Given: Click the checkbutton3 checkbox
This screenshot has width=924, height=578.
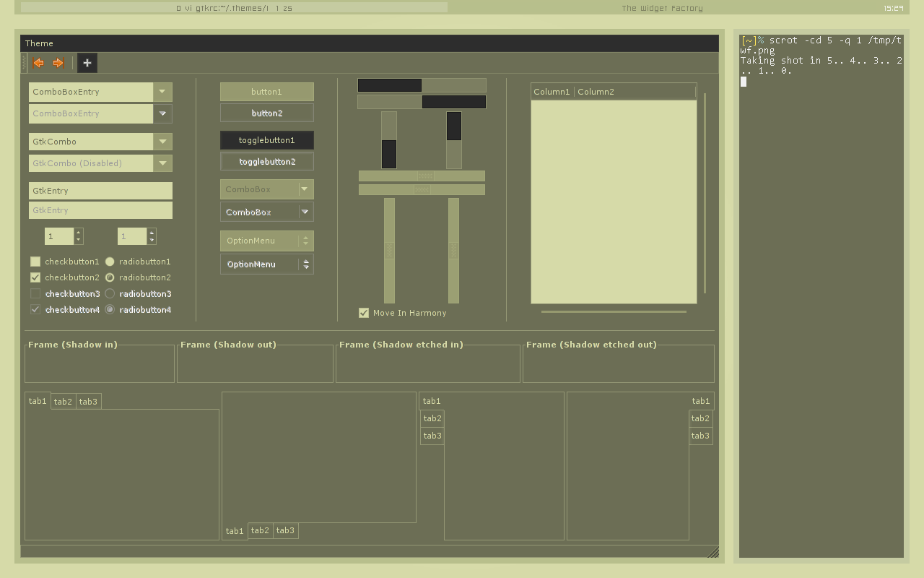Looking at the screenshot, I should [x=35, y=293].
